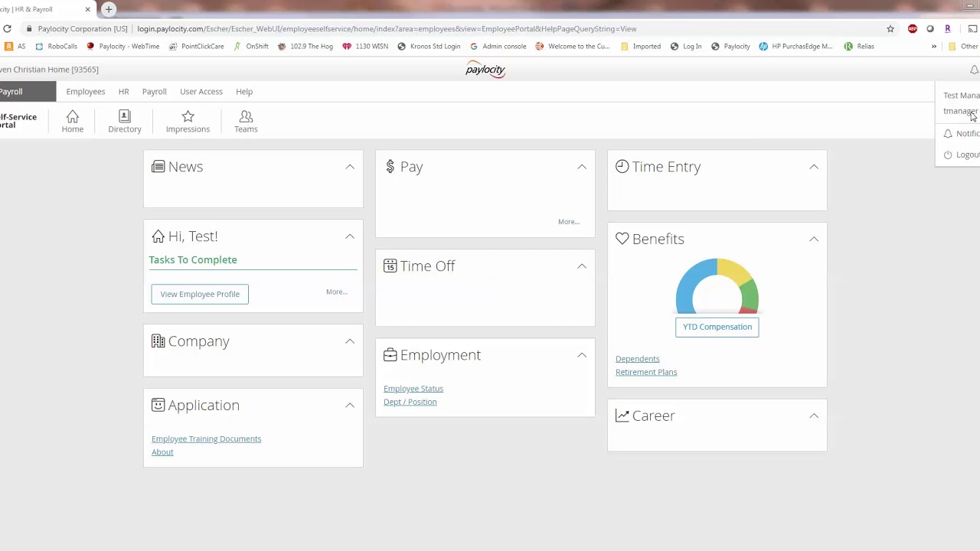Image resolution: width=980 pixels, height=551 pixels.
Task: Collapse the Pay panel
Action: coord(582,167)
